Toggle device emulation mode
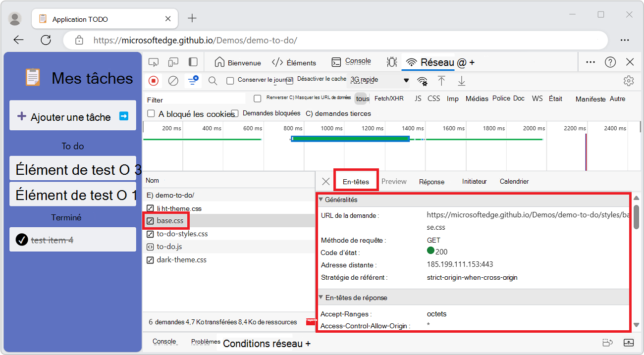Image resolution: width=644 pixels, height=355 pixels. coord(173,62)
